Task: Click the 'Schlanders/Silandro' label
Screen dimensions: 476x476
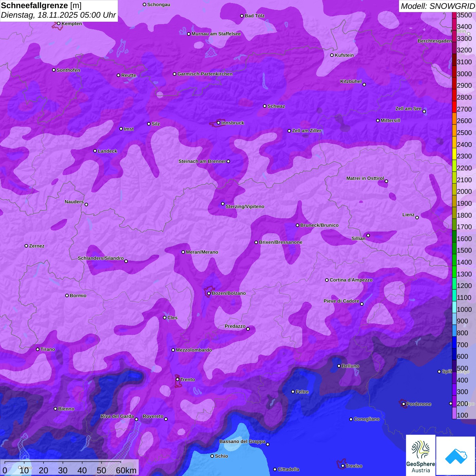Action: (101, 258)
